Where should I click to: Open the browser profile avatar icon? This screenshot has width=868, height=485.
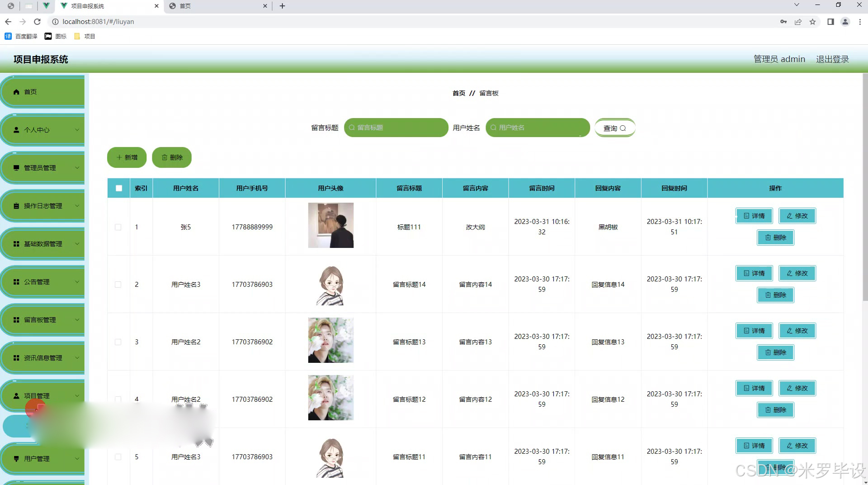(844, 22)
